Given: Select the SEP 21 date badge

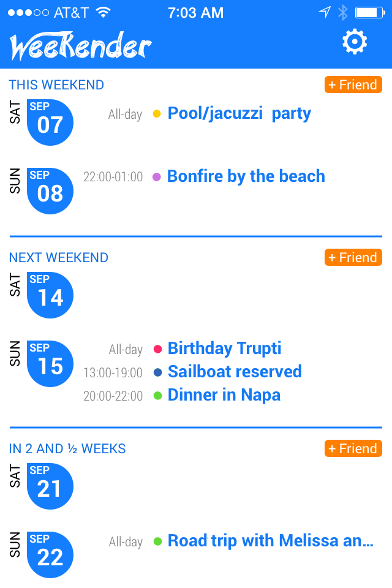Looking at the screenshot, I should point(50,486).
